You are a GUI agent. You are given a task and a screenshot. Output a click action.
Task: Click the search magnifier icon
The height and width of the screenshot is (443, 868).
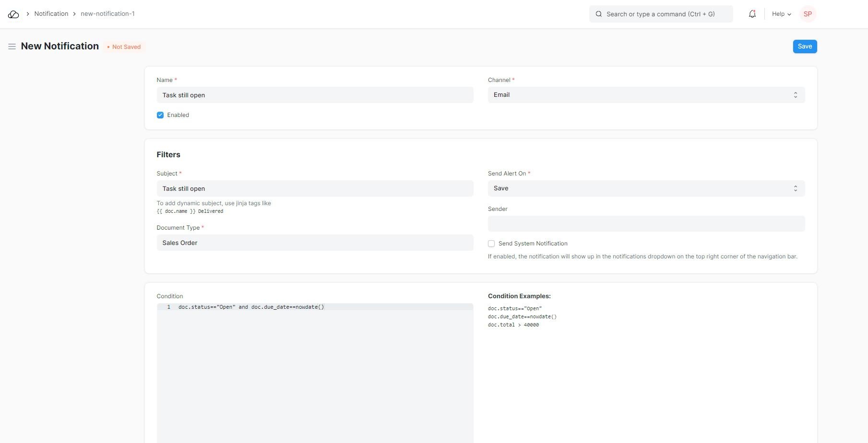[599, 14]
